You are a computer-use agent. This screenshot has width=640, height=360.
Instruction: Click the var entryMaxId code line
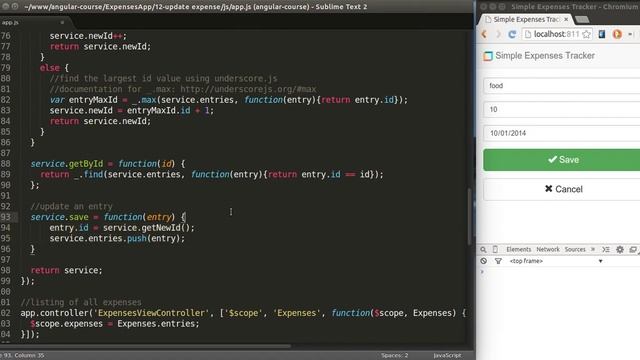229,100
